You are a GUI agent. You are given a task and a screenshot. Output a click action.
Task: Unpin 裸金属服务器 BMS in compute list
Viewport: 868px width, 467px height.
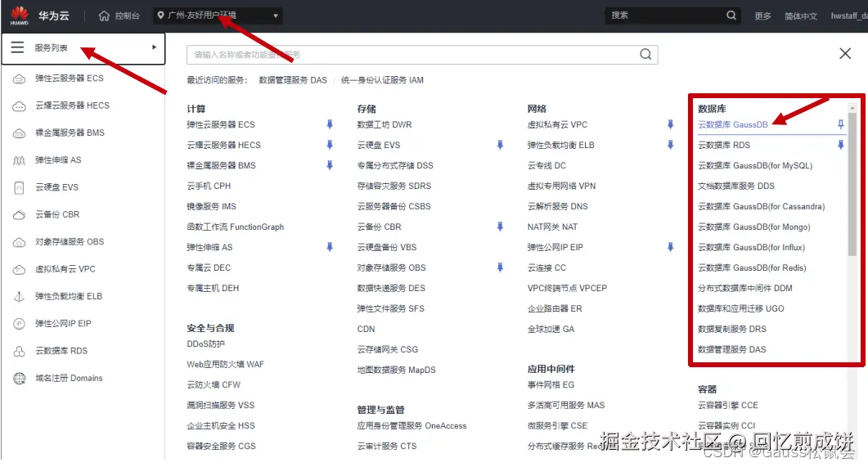(x=330, y=165)
